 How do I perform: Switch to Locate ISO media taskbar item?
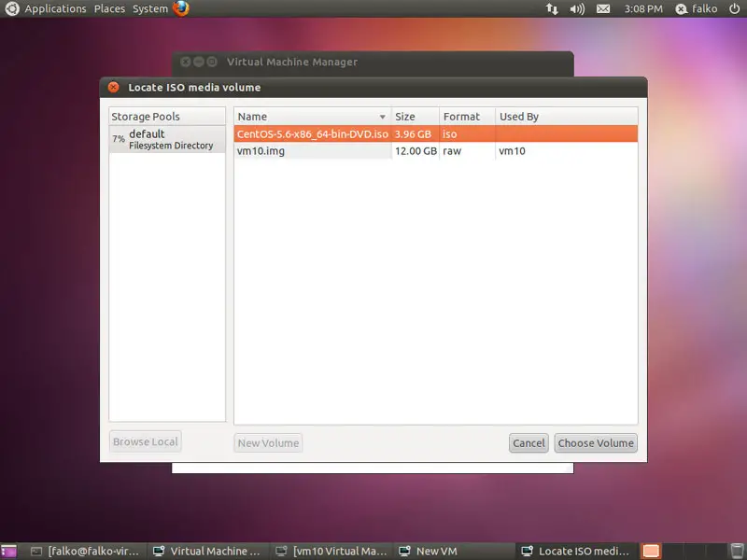pyautogui.click(x=576, y=551)
